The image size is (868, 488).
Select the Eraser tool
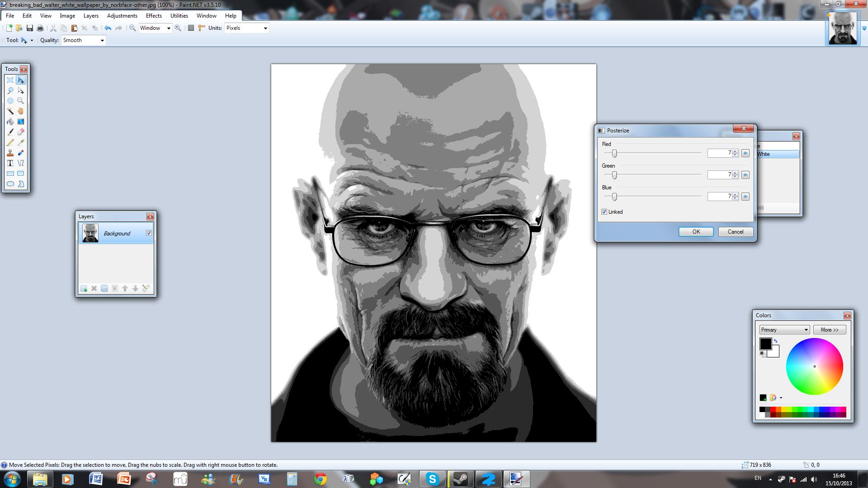(21, 132)
